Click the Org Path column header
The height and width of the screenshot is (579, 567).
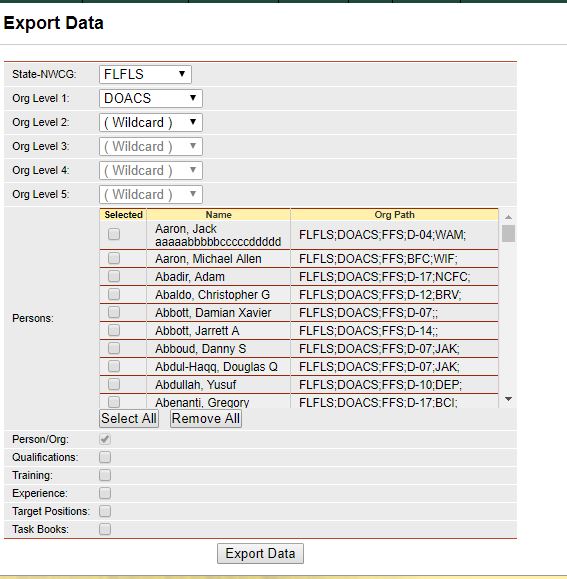394,215
